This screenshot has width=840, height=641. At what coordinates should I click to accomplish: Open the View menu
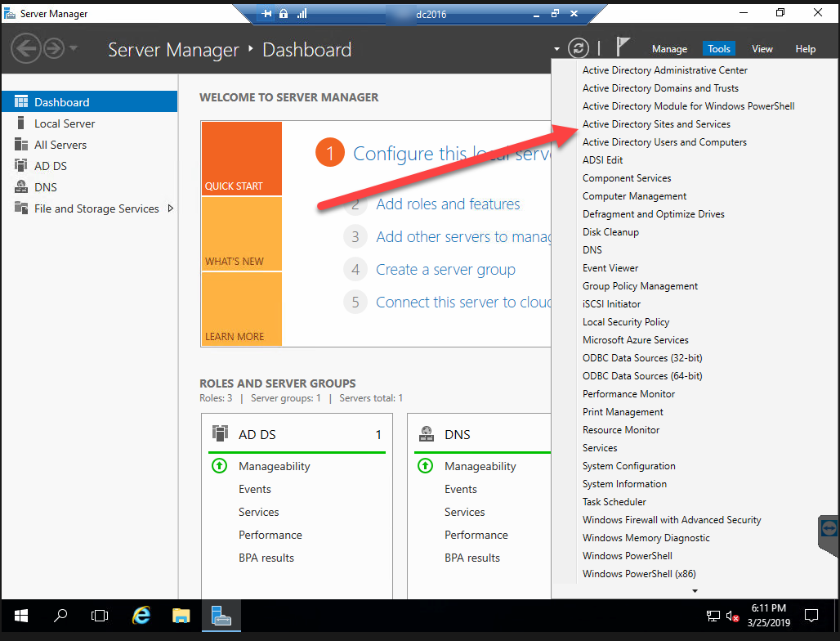[762, 49]
